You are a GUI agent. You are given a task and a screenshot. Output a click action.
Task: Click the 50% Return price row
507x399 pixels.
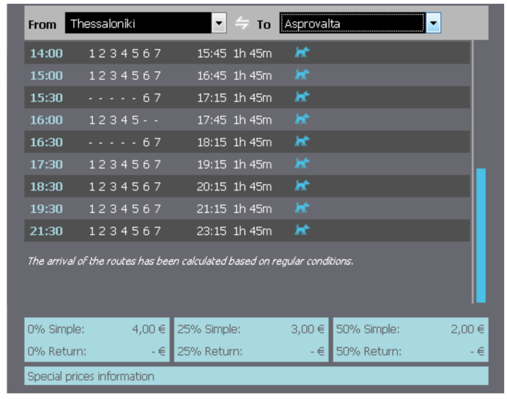click(410, 351)
